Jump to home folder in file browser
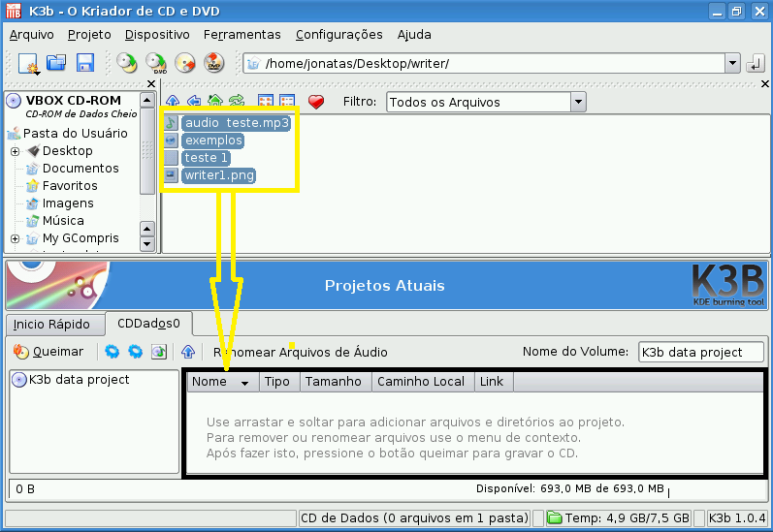The width and height of the screenshot is (773, 532). (x=215, y=101)
